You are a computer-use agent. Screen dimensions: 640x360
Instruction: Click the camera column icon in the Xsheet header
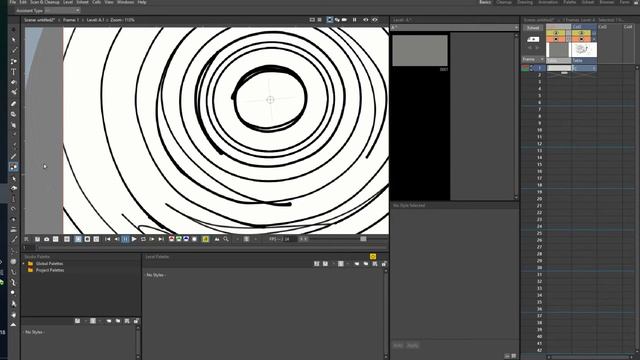(533, 39)
